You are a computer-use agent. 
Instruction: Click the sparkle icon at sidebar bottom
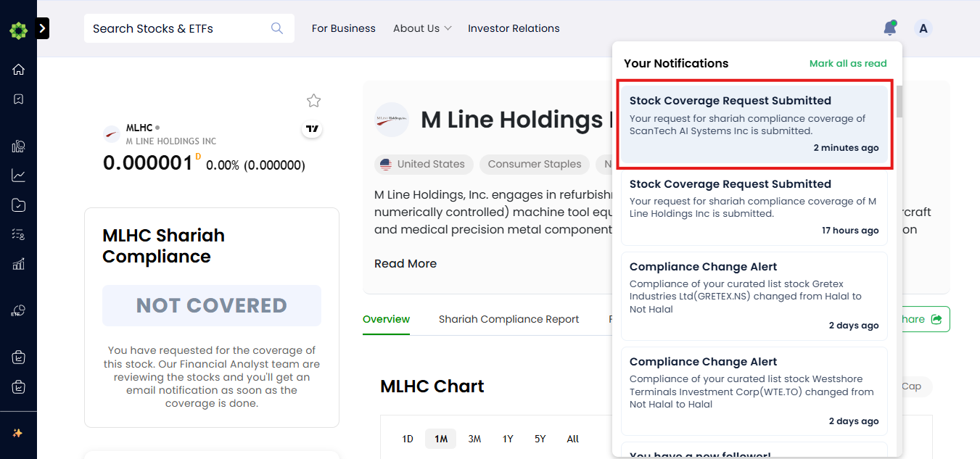18,433
